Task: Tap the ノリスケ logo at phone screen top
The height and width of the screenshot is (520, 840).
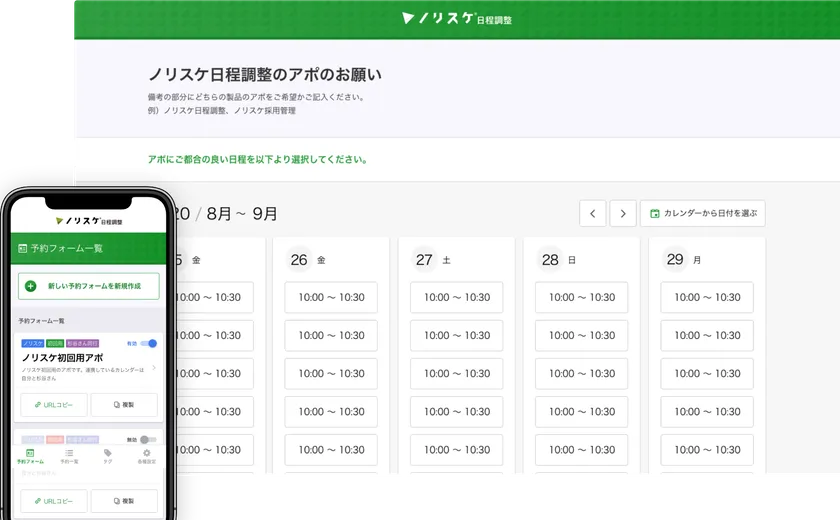Action: 88,220
